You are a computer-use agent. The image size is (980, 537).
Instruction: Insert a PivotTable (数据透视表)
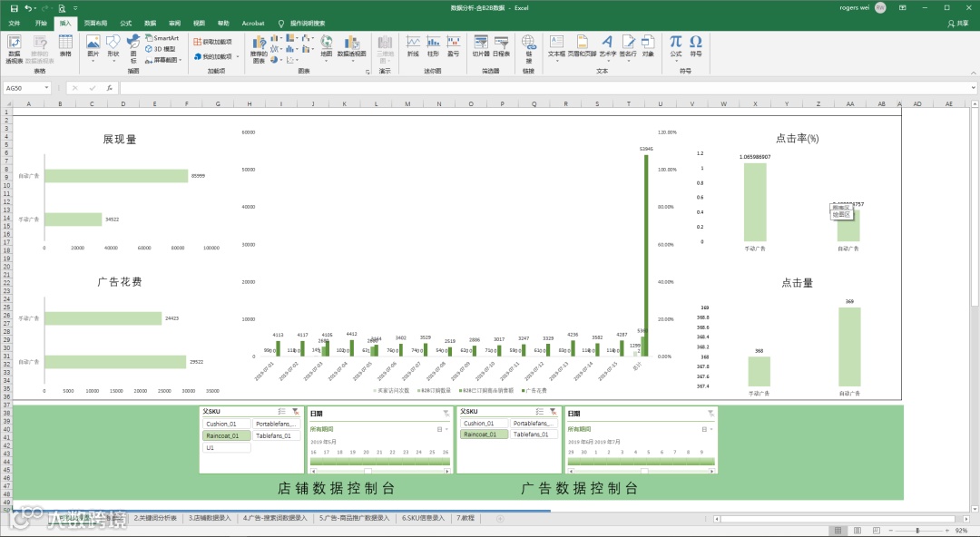(x=14, y=49)
